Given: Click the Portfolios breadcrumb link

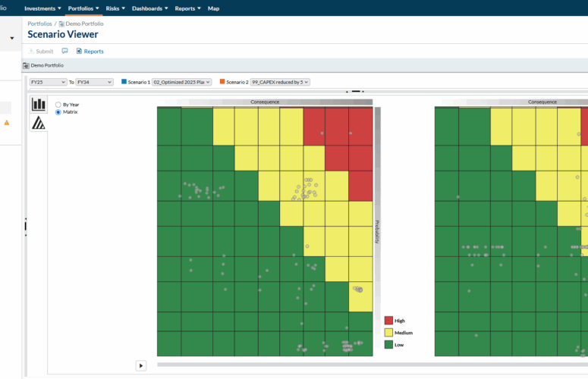Looking at the screenshot, I should [x=40, y=24].
